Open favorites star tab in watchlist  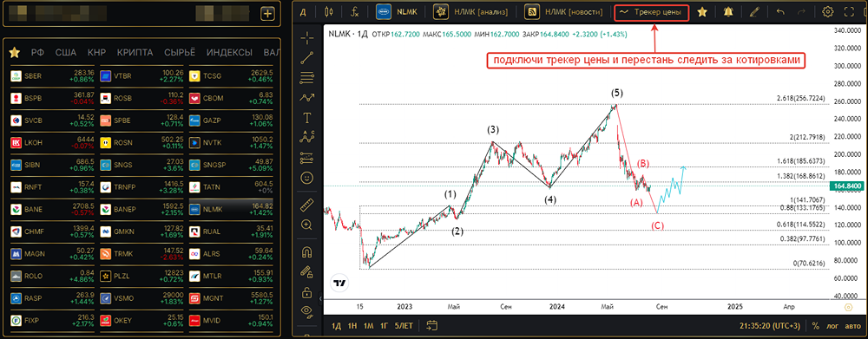tap(15, 53)
